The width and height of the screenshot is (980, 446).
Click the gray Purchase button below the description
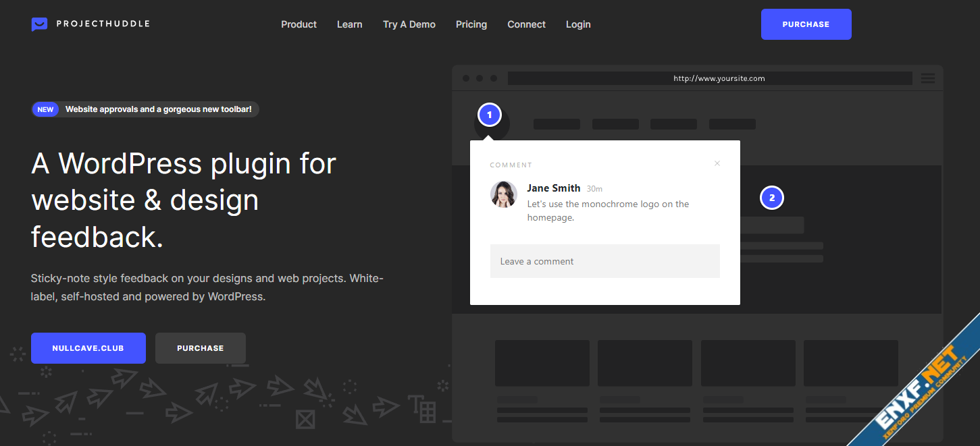(x=201, y=348)
